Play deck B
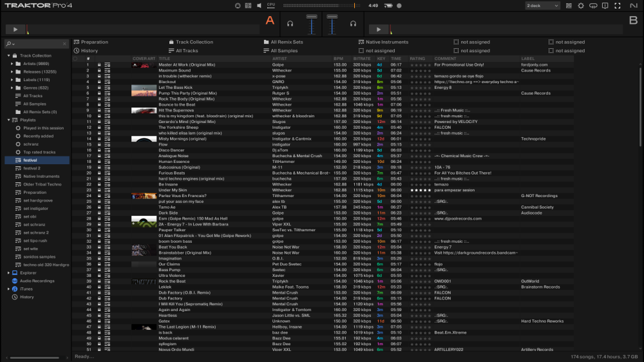The image size is (644, 362). [x=378, y=30]
